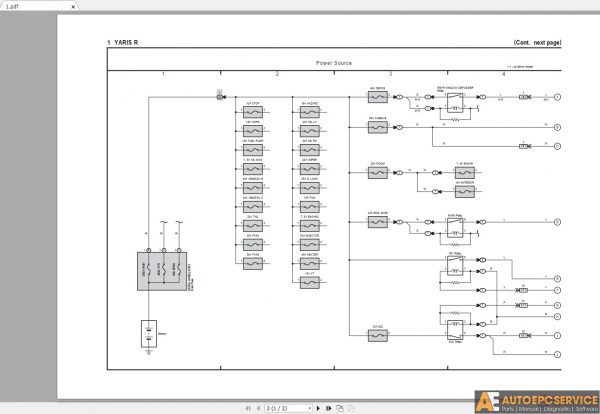Click the HEATER fuse symbol
This screenshot has height=414, width=600.
point(310,264)
